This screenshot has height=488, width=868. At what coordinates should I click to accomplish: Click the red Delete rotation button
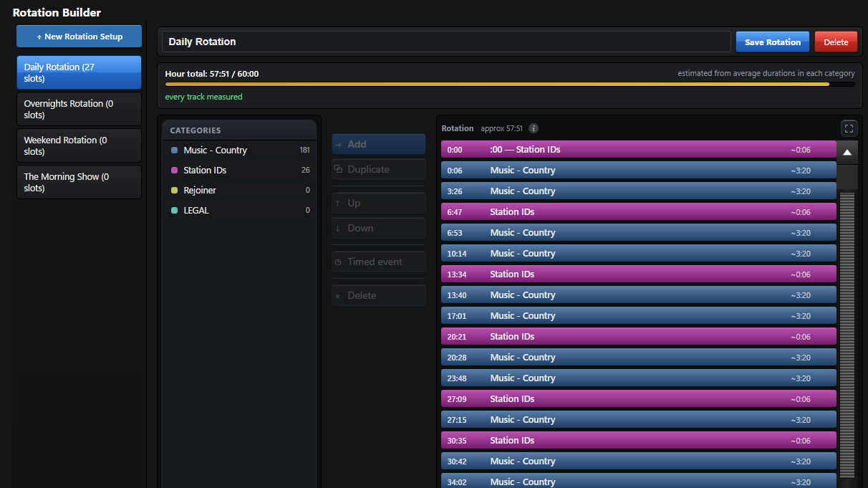836,42
